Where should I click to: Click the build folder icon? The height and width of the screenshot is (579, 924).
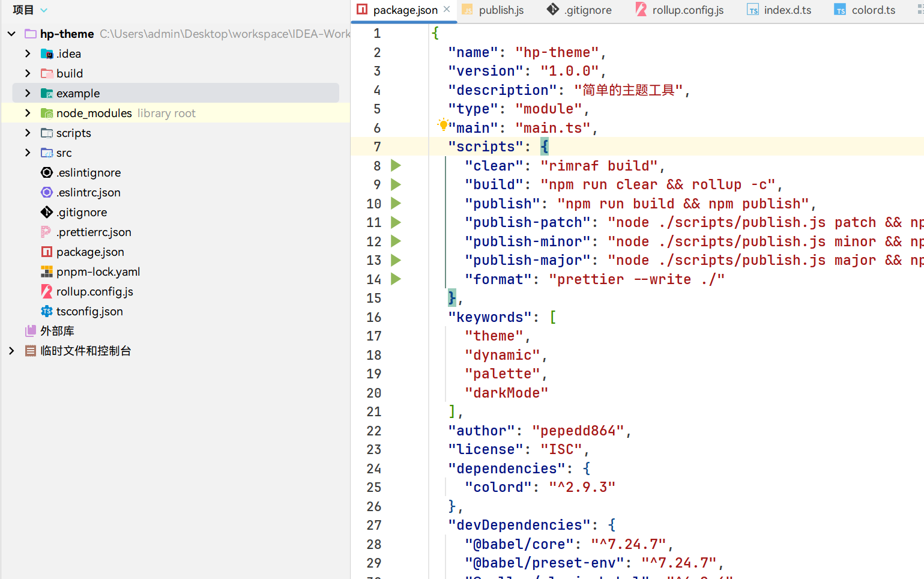click(x=47, y=73)
